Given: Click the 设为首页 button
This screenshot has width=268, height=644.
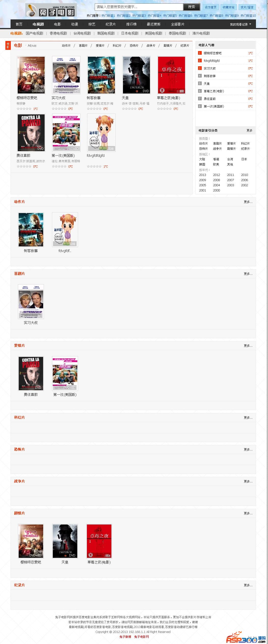Looking at the screenshot, I should coord(211,7).
